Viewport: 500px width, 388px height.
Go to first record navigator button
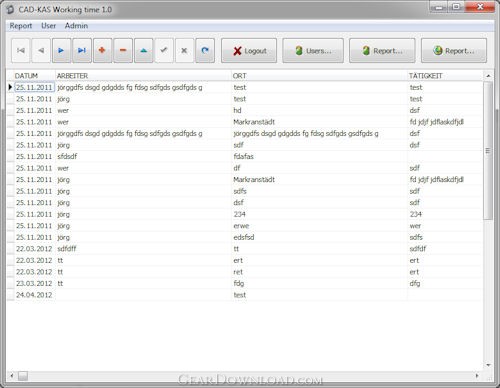[x=21, y=50]
